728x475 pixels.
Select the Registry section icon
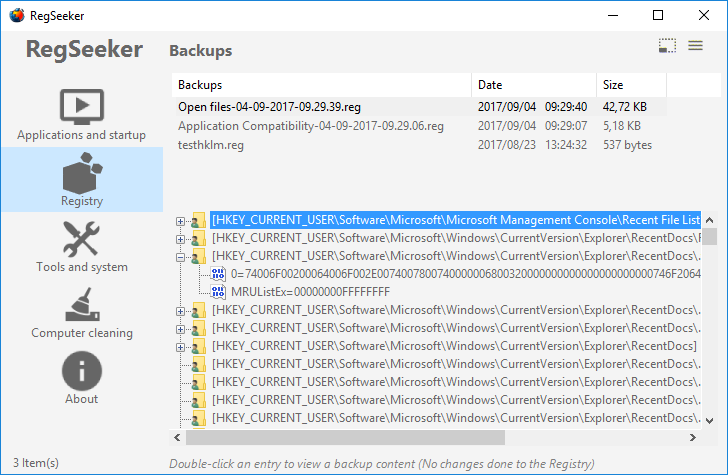coord(82,173)
